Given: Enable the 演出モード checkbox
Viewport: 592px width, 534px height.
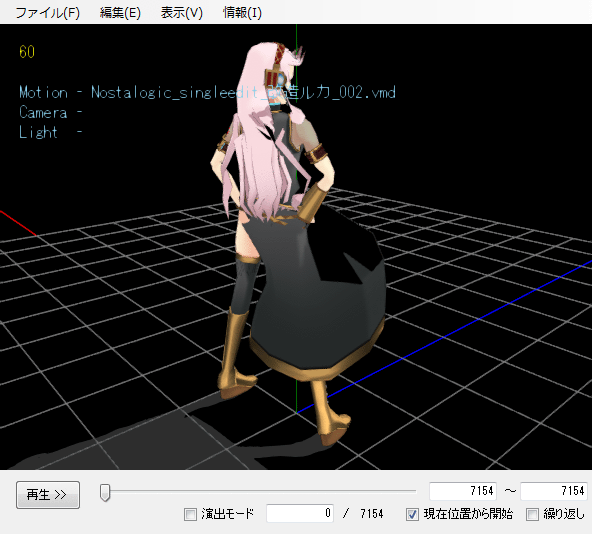Looking at the screenshot, I should [x=190, y=514].
